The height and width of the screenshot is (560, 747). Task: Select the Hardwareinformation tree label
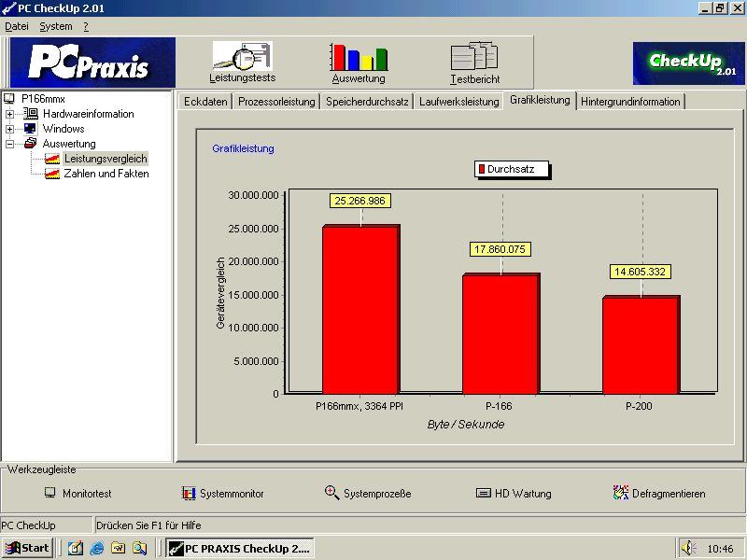[88, 114]
